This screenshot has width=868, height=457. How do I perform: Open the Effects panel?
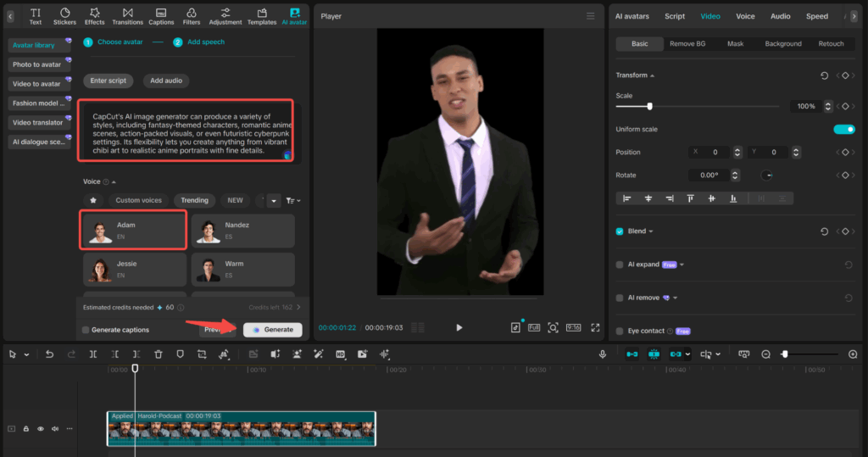point(95,16)
